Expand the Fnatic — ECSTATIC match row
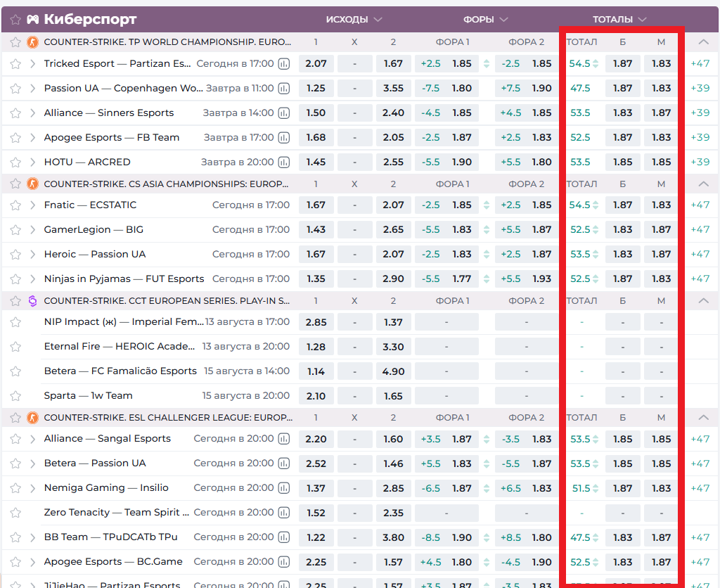 32,205
